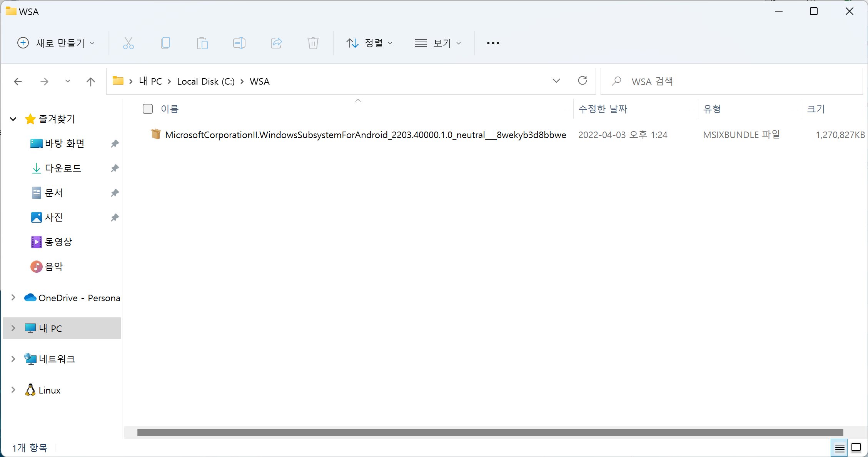Image resolution: width=868 pixels, height=457 pixels.
Task: Toggle the select-all checkbox beside 이름
Action: point(148,109)
